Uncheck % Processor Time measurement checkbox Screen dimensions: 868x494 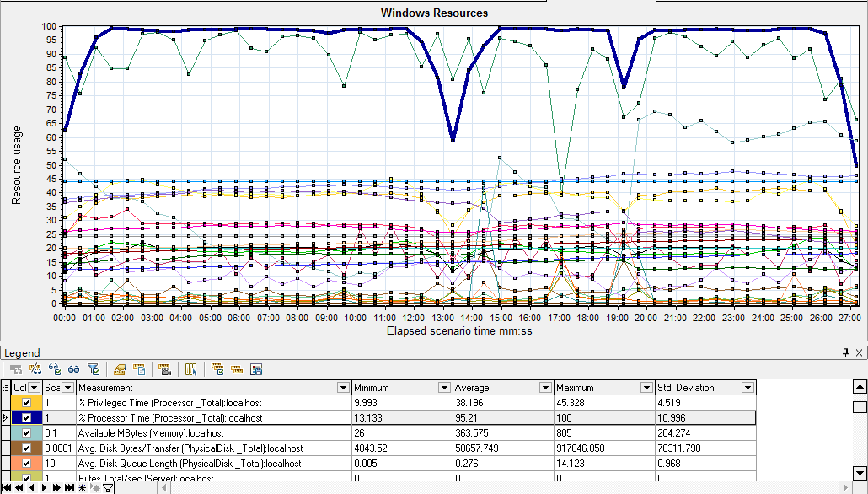26,418
